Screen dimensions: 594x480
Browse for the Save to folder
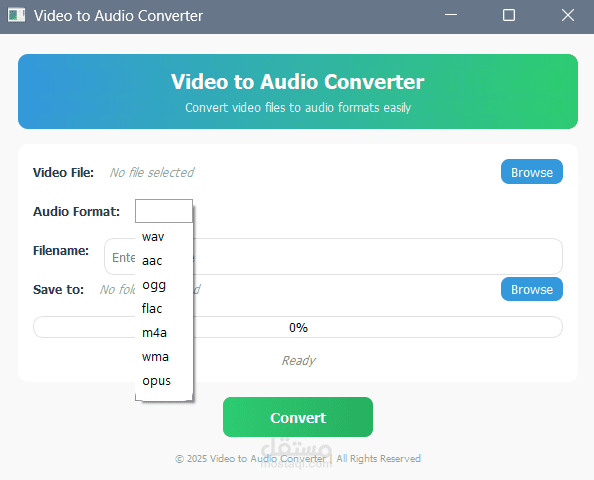pos(531,289)
